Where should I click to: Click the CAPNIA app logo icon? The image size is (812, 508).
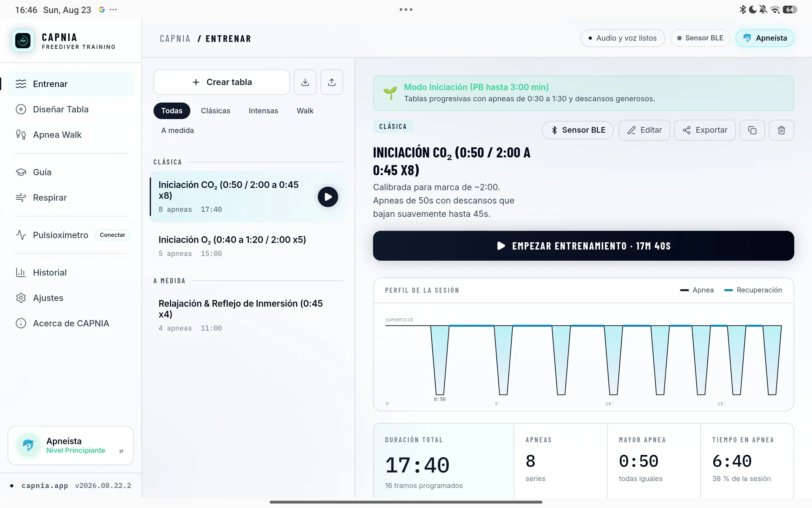tap(23, 41)
